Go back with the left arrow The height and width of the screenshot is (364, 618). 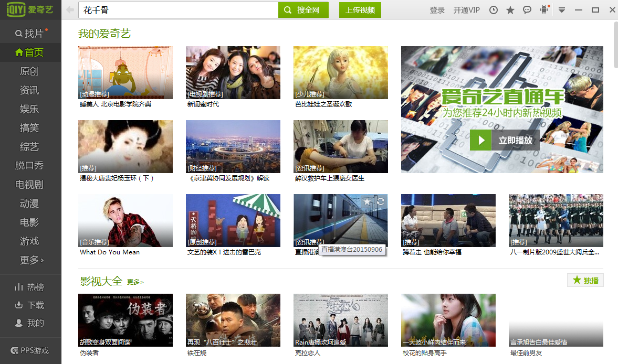coord(70,10)
